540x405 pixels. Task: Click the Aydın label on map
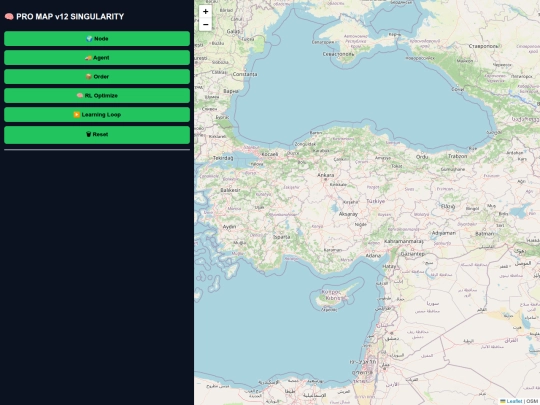click(x=229, y=227)
